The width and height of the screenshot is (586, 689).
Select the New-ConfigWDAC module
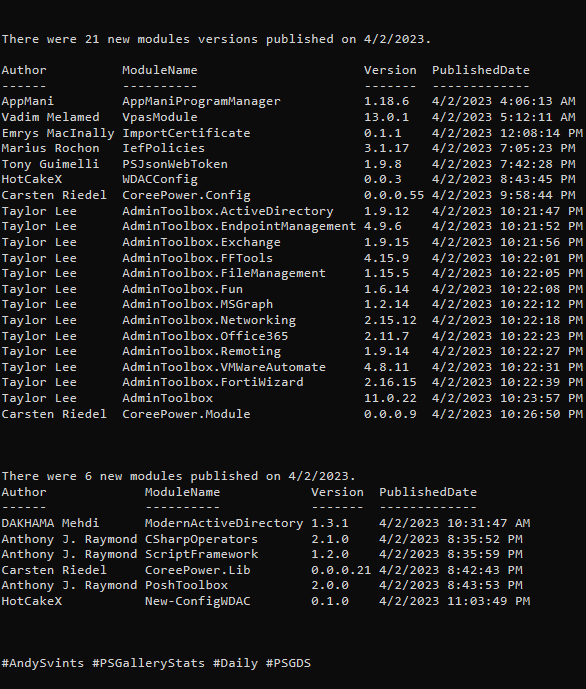coord(198,601)
